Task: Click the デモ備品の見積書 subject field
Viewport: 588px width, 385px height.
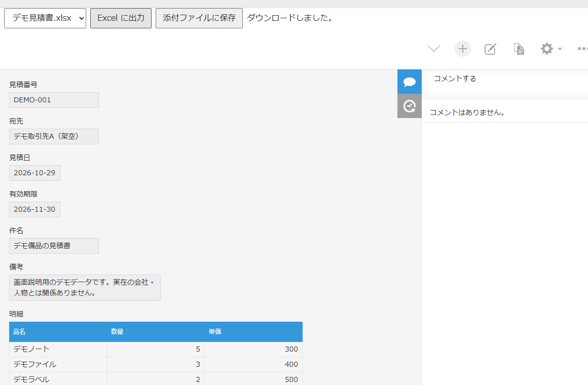Action: pyautogui.click(x=54, y=246)
